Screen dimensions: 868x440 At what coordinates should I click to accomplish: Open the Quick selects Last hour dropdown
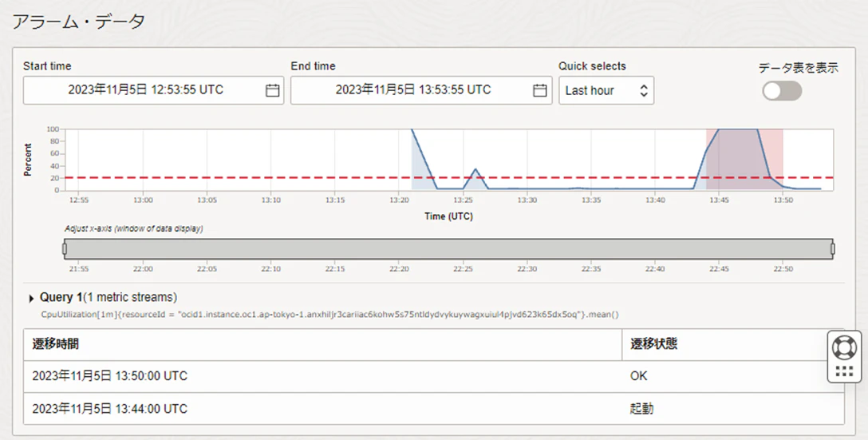point(606,90)
